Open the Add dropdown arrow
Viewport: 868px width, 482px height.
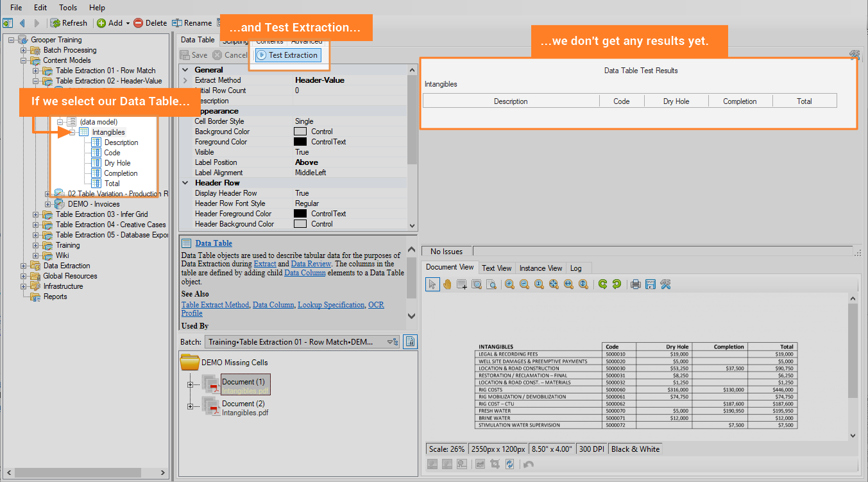(x=128, y=23)
